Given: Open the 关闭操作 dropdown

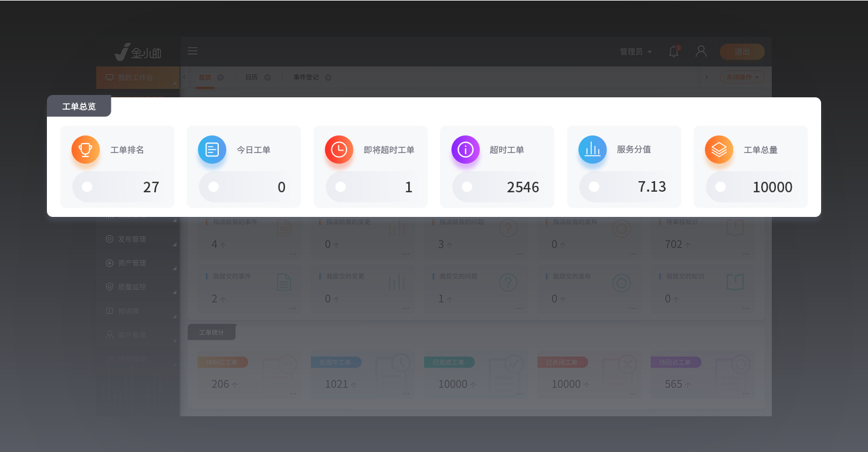Looking at the screenshot, I should (742, 77).
